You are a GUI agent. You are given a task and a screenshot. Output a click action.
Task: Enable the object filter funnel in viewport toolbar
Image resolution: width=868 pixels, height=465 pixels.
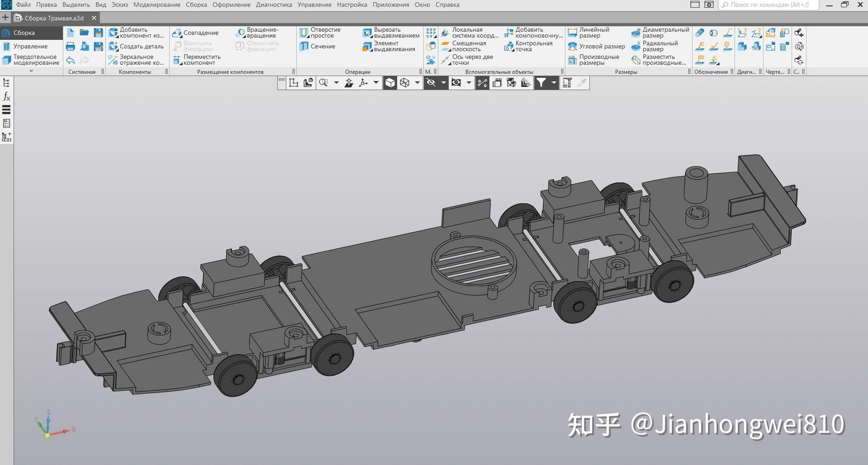541,83
